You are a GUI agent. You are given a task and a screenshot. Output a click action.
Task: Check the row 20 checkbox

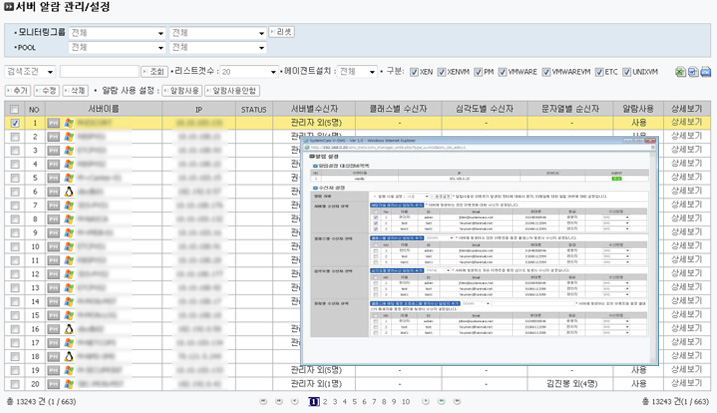pyautogui.click(x=15, y=384)
